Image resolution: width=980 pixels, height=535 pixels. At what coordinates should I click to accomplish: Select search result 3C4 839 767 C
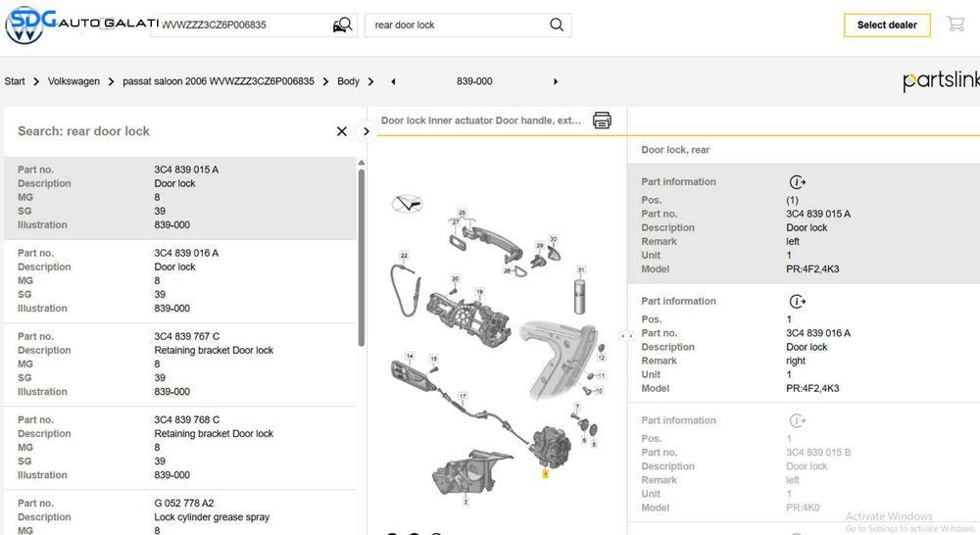pos(180,365)
